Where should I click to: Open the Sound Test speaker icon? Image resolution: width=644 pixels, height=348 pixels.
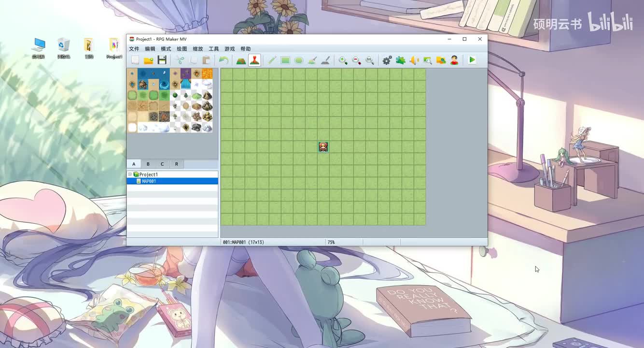[414, 60]
